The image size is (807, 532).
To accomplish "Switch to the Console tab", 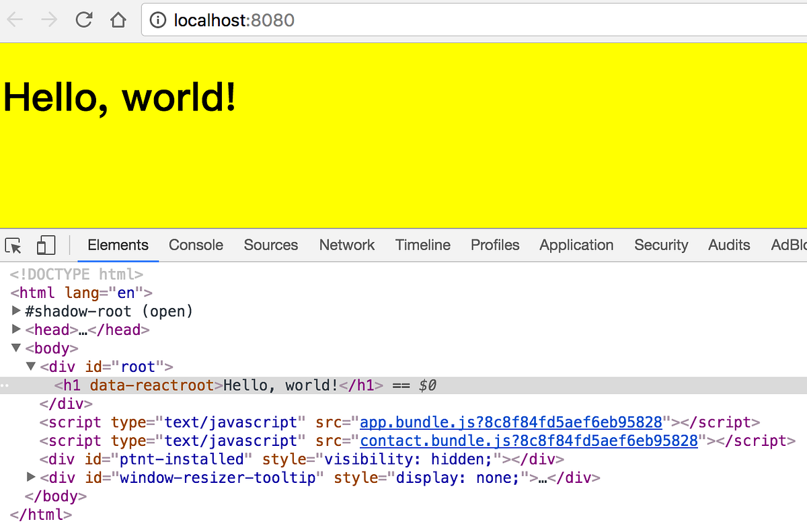I will [196, 245].
